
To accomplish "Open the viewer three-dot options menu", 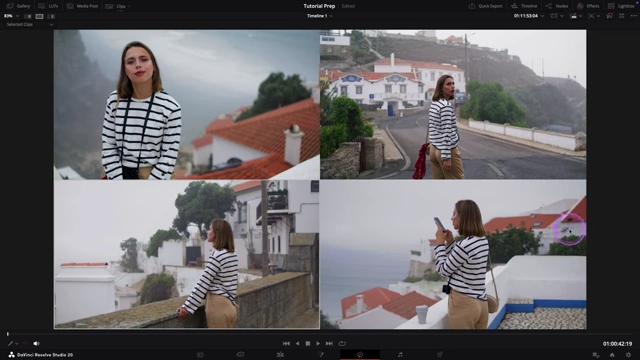I will coord(633,16).
